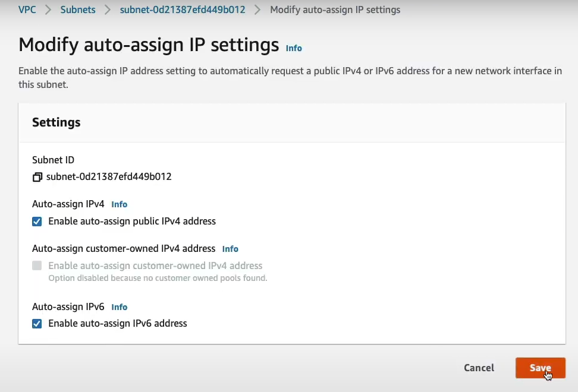Open Info link next to Auto-assign IPv6
The height and width of the screenshot is (392, 578).
[x=120, y=307]
